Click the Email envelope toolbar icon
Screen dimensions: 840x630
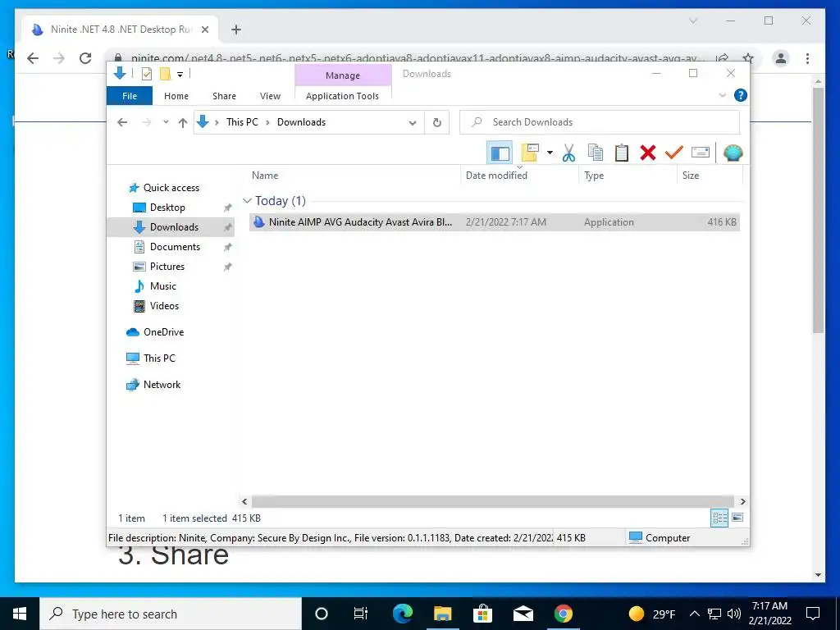click(x=701, y=153)
